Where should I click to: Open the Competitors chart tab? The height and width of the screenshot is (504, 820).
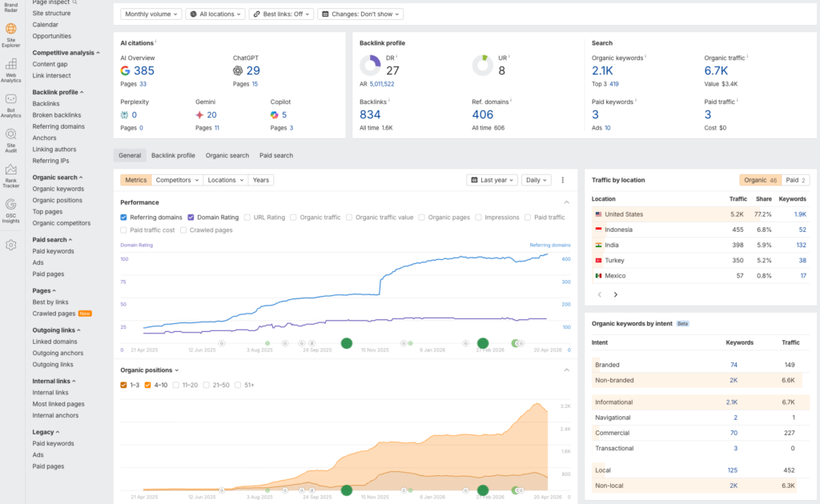point(177,180)
